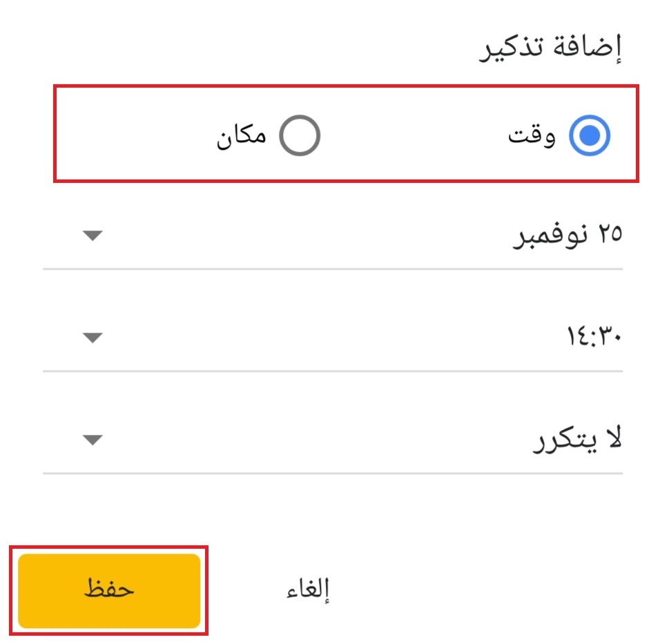Click the gray triangle icon in the repeat row
Image resolution: width=669 pixels, height=644 pixels.
click(92, 440)
